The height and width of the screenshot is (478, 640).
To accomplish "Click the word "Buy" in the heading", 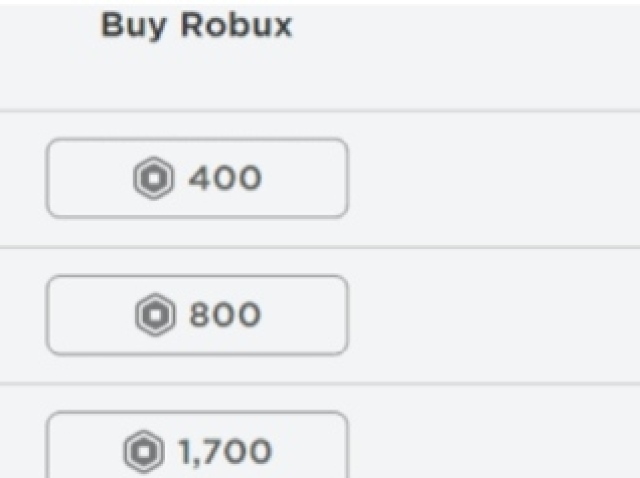I will coord(133,26).
